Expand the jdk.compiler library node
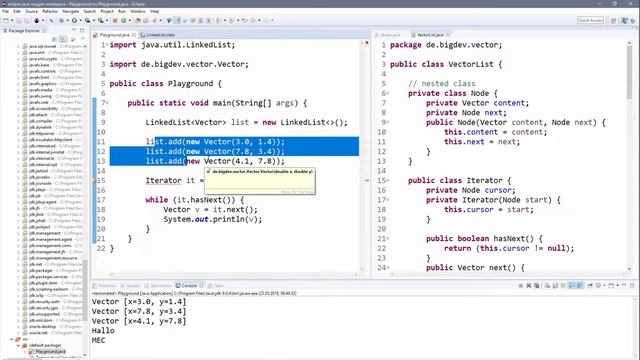 click(x=18, y=121)
